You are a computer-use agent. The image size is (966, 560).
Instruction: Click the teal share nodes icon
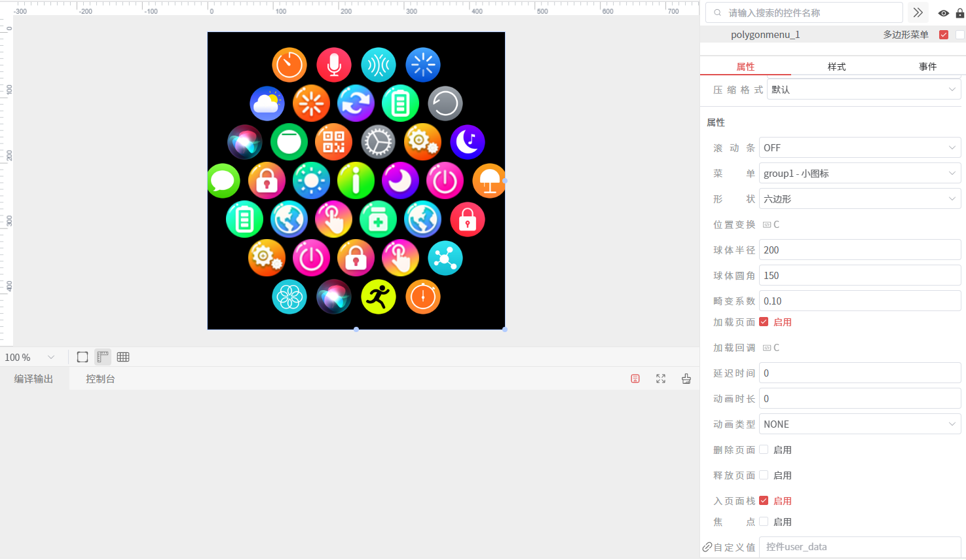click(445, 258)
